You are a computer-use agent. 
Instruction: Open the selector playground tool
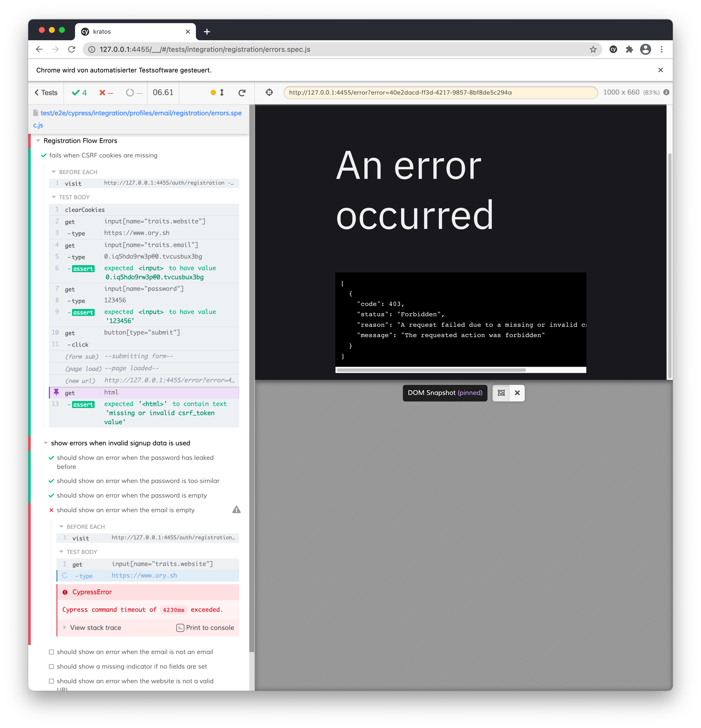click(x=269, y=93)
